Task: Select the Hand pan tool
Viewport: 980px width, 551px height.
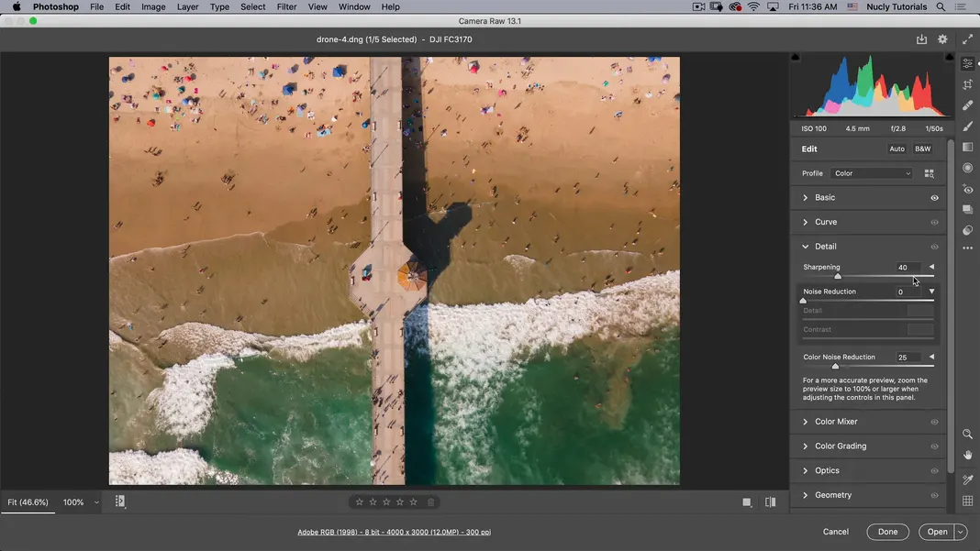Action: point(967,455)
